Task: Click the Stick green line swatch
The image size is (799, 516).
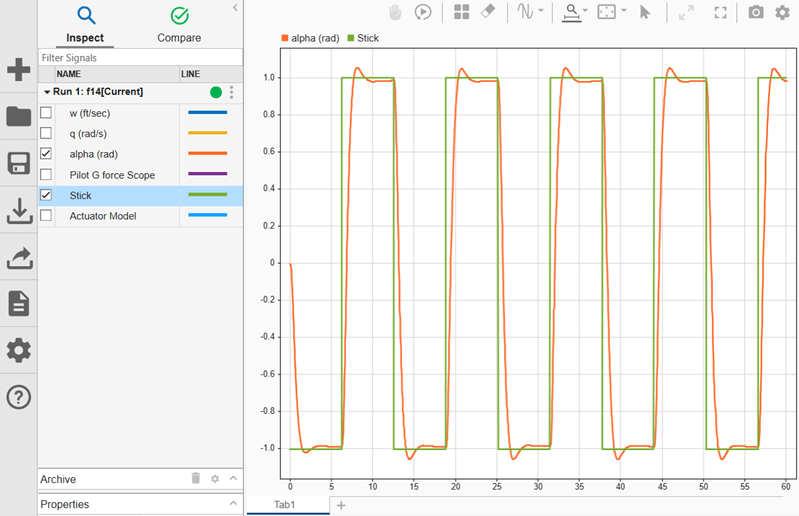Action: point(207,195)
